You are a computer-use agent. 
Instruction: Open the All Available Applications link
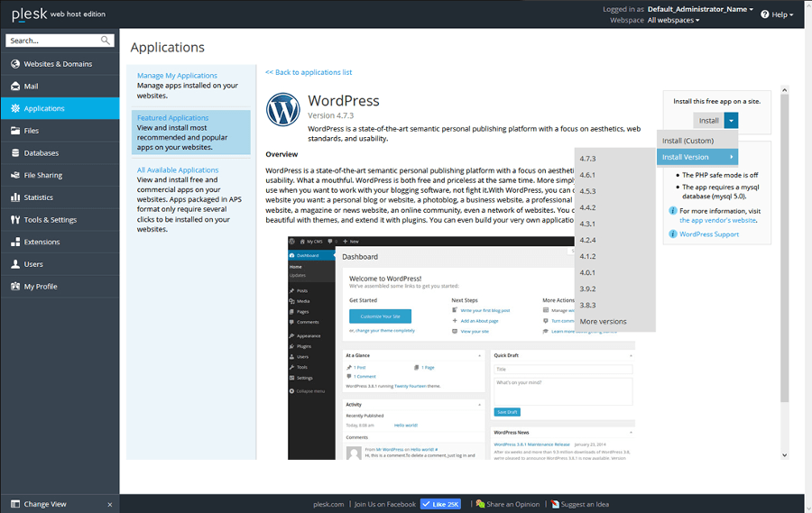[178, 169]
